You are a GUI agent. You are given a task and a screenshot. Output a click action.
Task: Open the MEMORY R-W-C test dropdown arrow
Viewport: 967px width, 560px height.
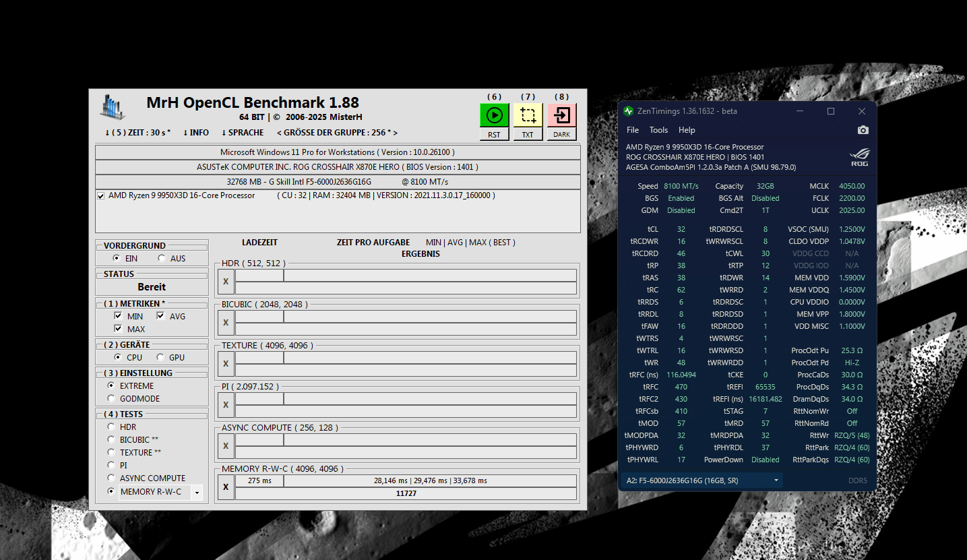[x=197, y=493]
